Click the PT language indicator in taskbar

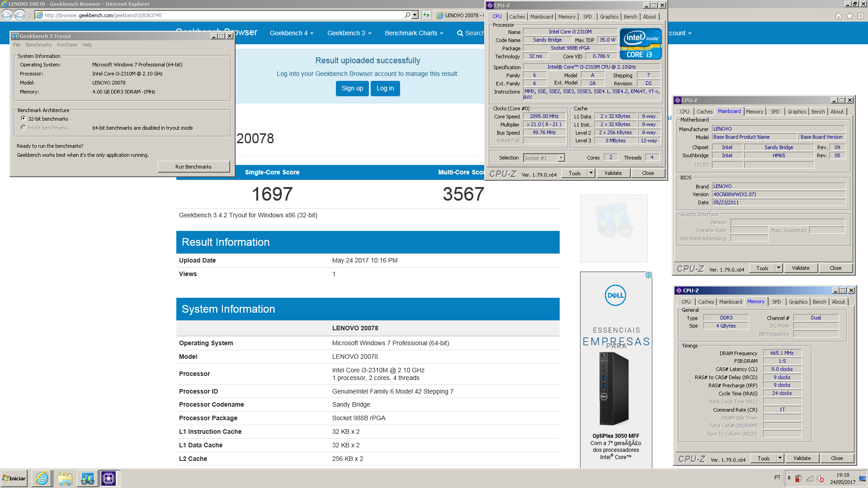click(777, 478)
